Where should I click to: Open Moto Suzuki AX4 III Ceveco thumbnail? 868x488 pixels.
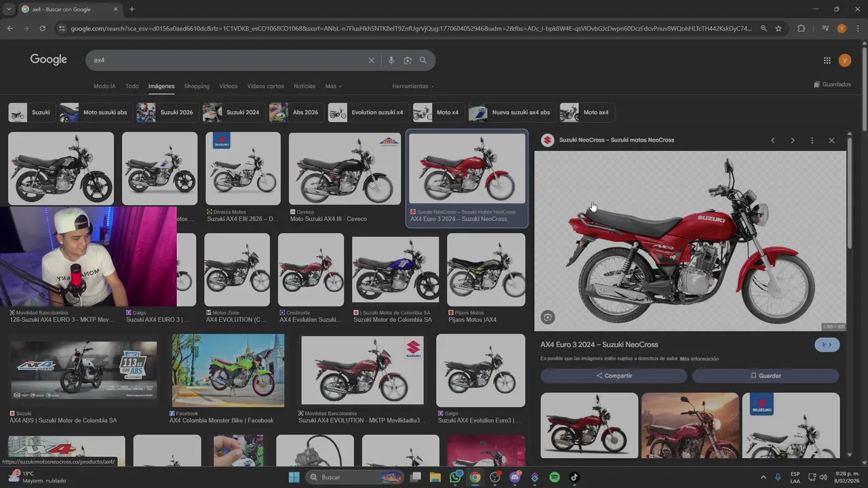pos(344,168)
